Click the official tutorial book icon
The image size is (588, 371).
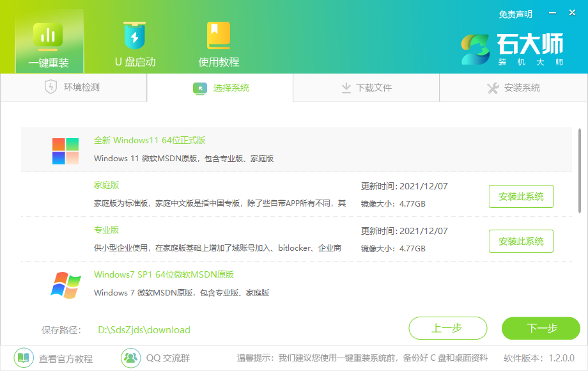pos(24,358)
